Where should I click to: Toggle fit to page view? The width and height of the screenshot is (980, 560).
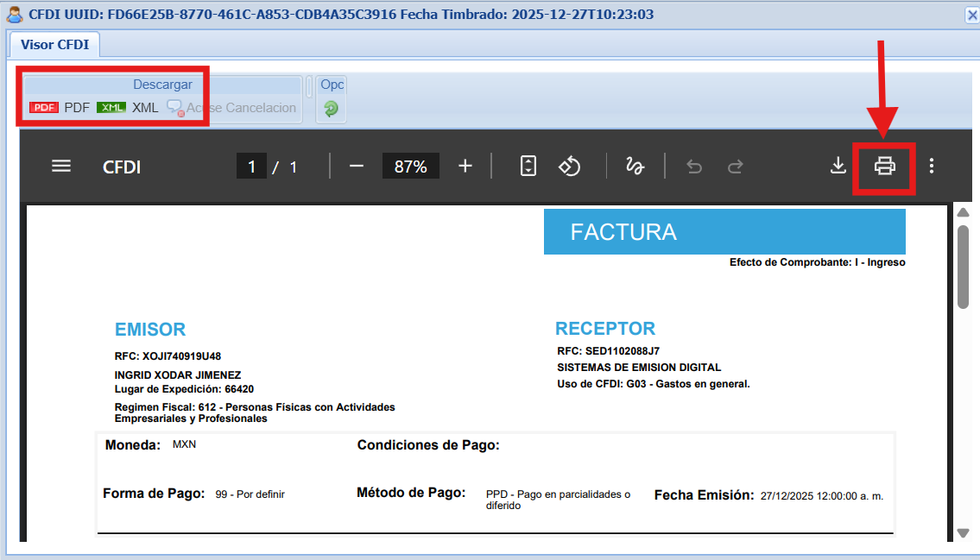tap(528, 167)
